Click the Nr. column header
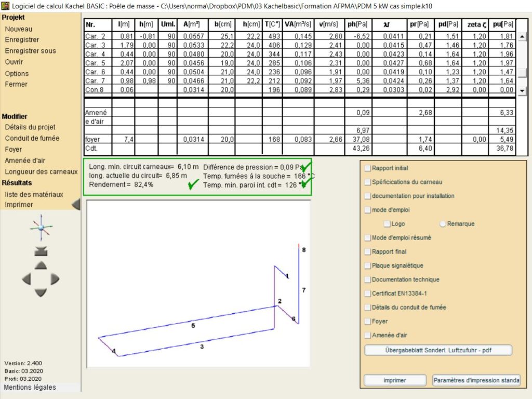532x399 pixels. pos(98,24)
